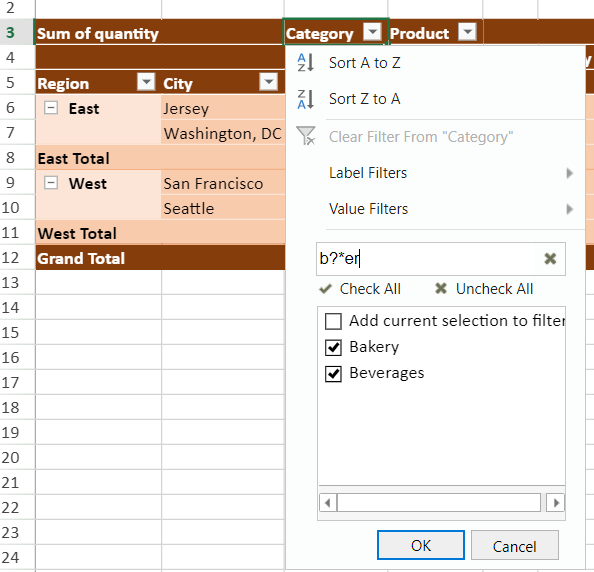The height and width of the screenshot is (572, 594).
Task: Click the horizontal scrollbar track in list
Action: (439, 503)
